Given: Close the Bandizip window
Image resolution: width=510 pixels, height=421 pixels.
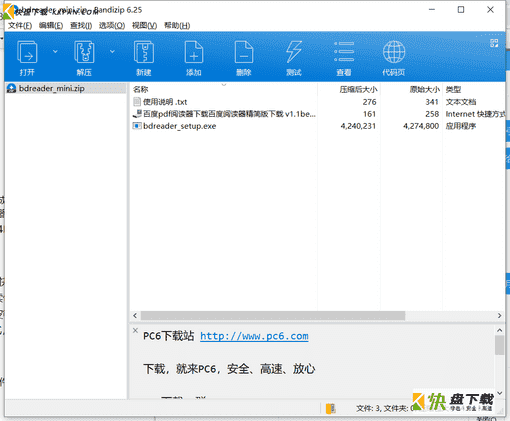Looking at the screenshot, I should click(490, 10).
